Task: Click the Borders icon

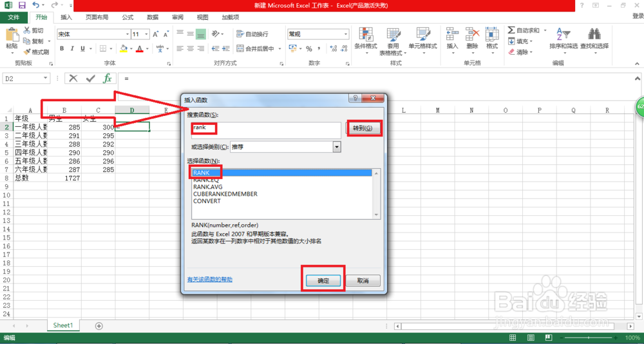Action: click(104, 48)
